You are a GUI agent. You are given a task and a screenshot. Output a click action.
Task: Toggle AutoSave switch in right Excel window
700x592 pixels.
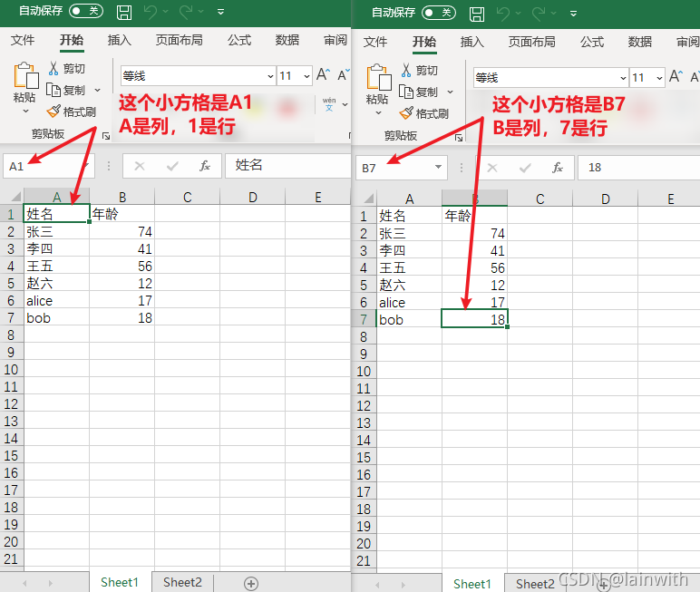click(x=439, y=13)
